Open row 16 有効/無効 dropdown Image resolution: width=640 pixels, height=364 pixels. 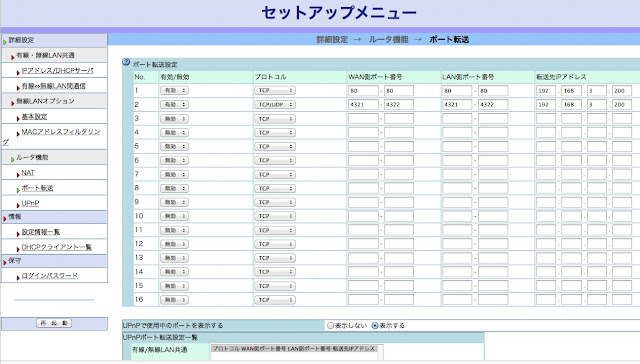click(174, 300)
